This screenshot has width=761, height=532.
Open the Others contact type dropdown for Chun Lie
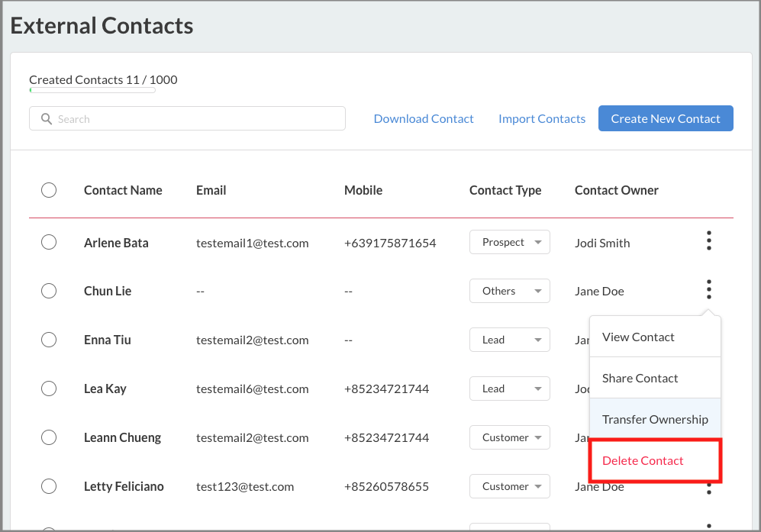click(x=510, y=291)
